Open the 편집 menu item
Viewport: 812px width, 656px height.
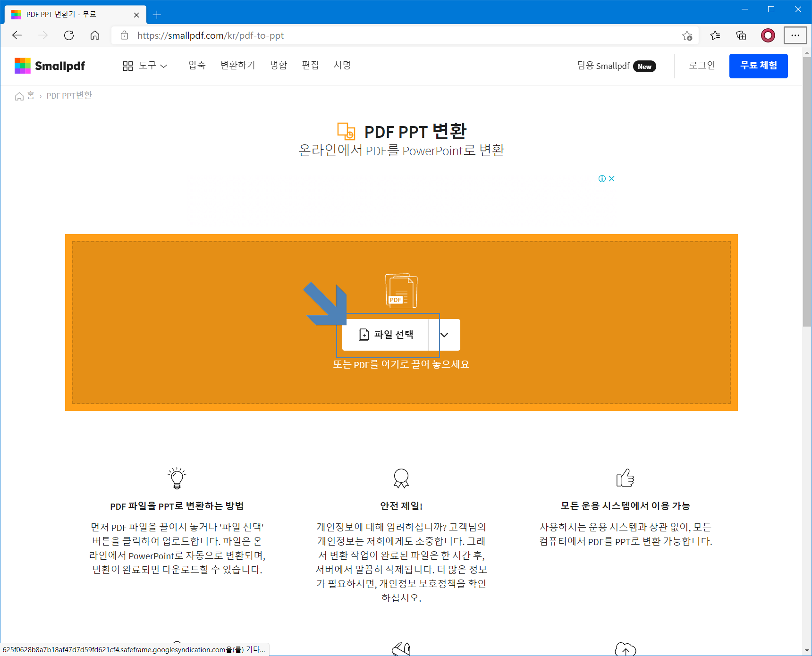tap(310, 65)
